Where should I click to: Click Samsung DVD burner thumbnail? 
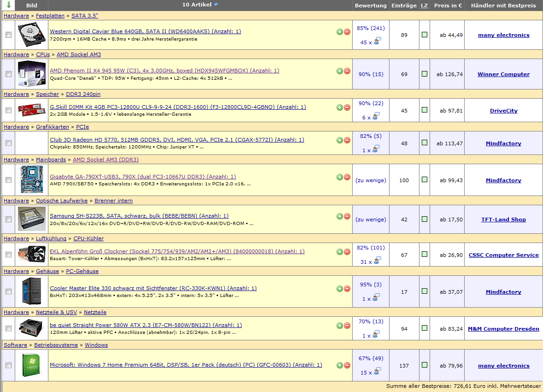(x=31, y=219)
